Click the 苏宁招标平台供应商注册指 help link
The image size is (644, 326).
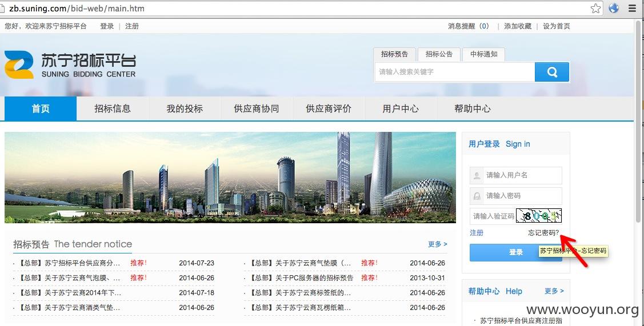[521, 321]
